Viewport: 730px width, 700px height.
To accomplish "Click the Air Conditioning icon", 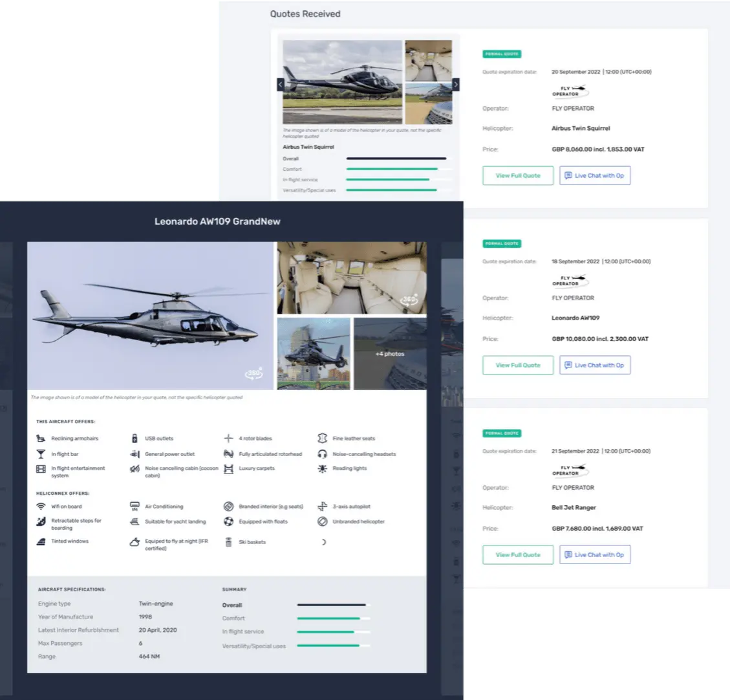I will point(134,507).
